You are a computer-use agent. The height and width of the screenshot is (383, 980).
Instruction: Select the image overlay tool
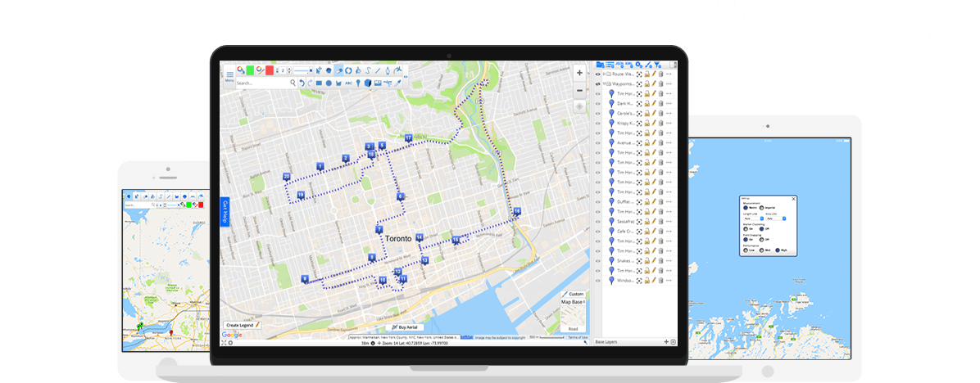pos(378,83)
